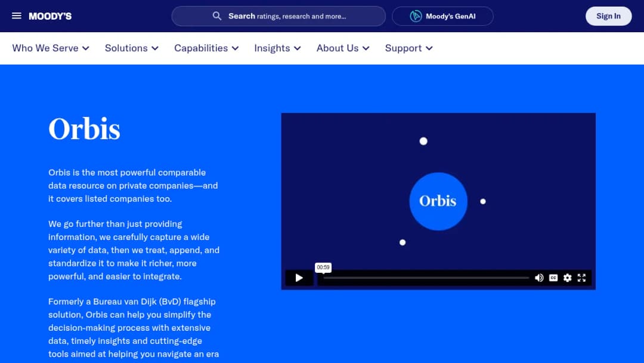The width and height of the screenshot is (644, 363).
Task: Toggle closed captions on video
Action: tap(553, 278)
